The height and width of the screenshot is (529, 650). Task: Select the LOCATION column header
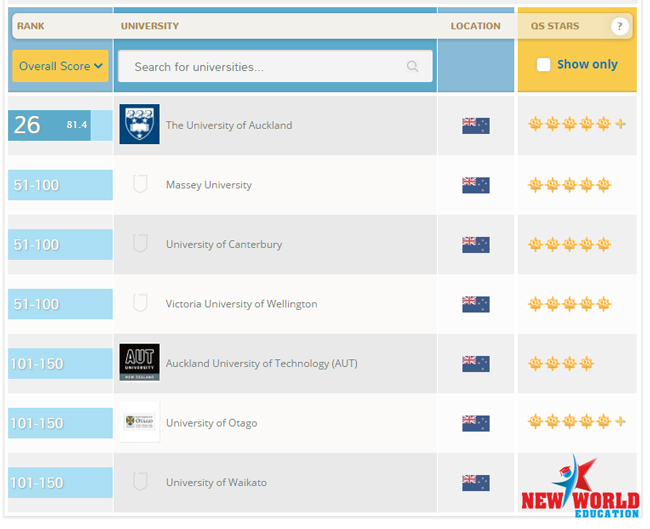pyautogui.click(x=476, y=26)
